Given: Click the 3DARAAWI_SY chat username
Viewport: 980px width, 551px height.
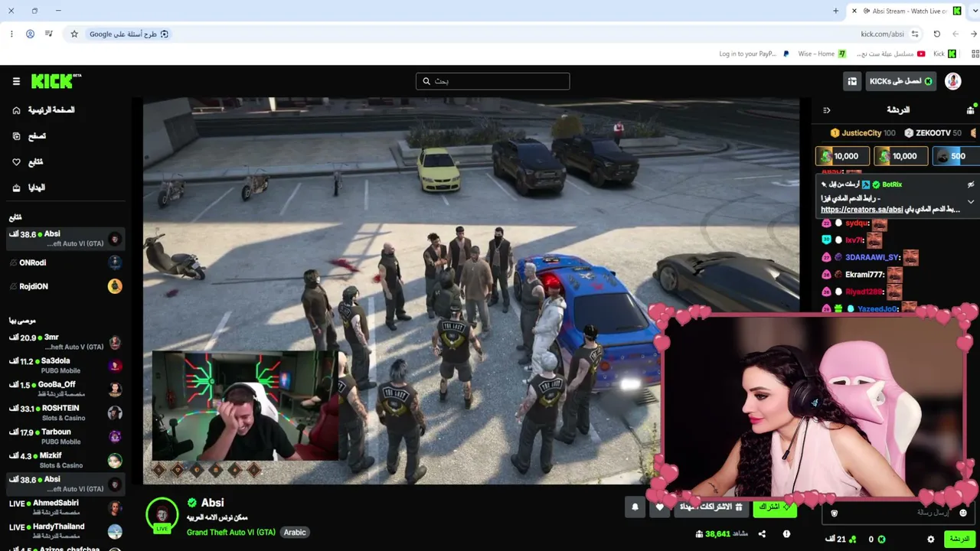Looking at the screenshot, I should coord(873,257).
